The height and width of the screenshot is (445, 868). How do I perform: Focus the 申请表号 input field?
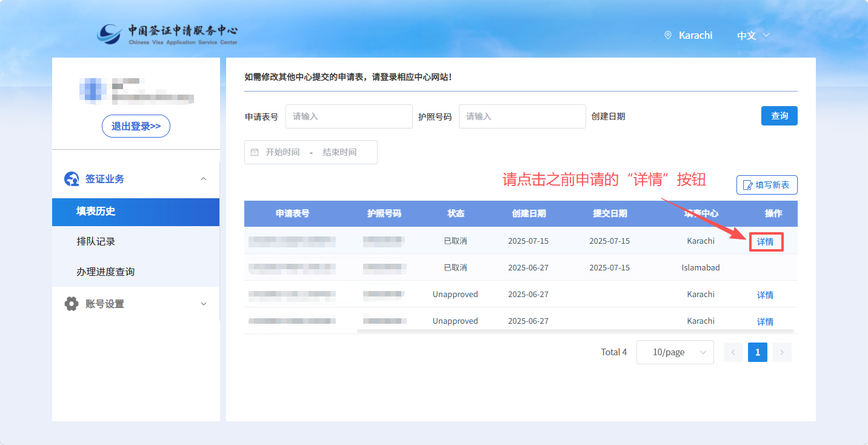[x=349, y=116]
